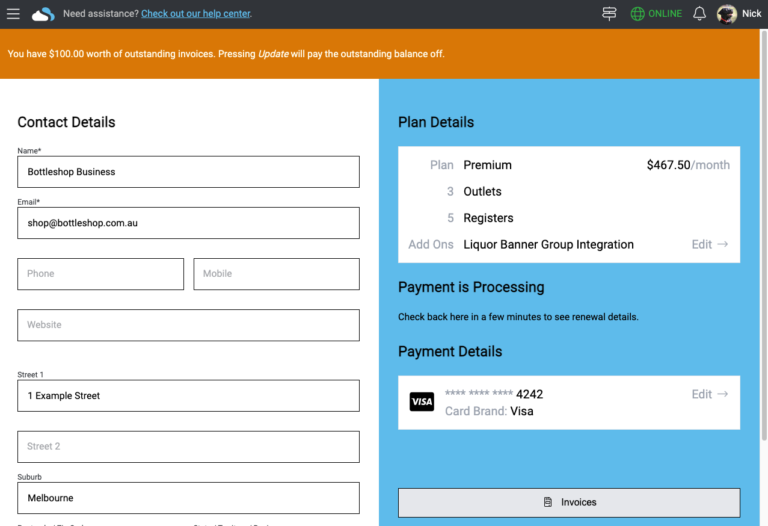The width and height of the screenshot is (768, 526).
Task: Open the notifications bell
Action: (x=699, y=14)
